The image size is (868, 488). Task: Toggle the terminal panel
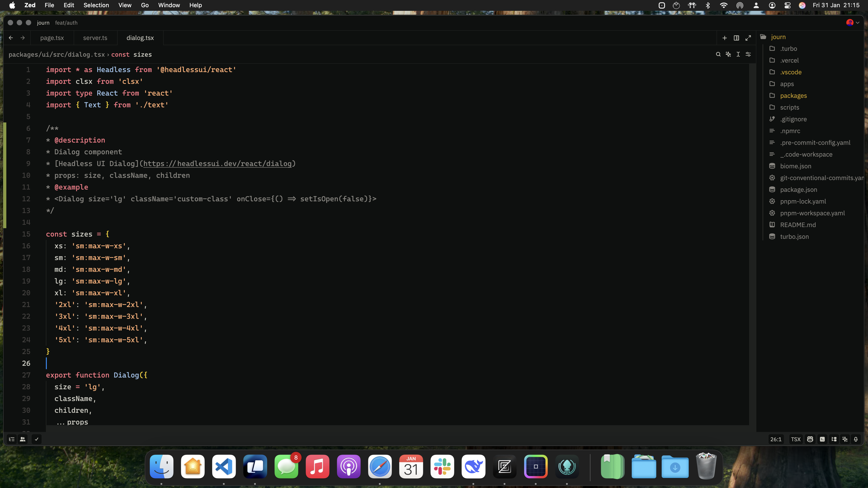coord(822,439)
